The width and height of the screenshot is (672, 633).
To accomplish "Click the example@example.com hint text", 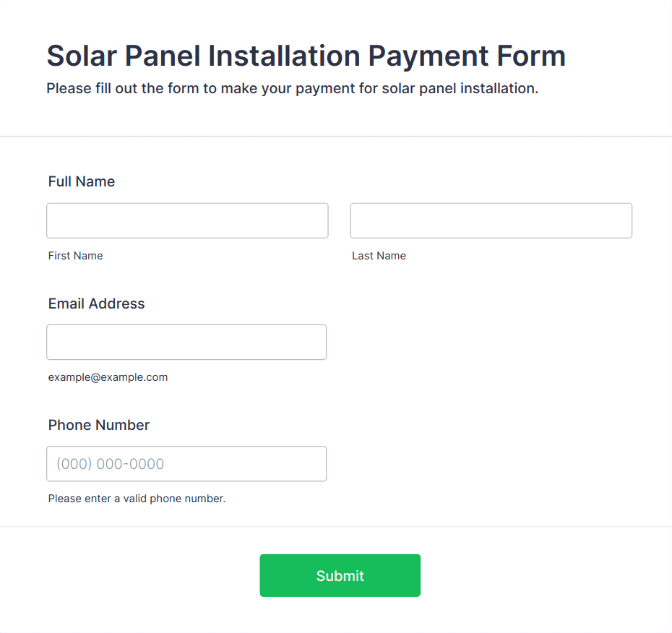I will 108,377.
